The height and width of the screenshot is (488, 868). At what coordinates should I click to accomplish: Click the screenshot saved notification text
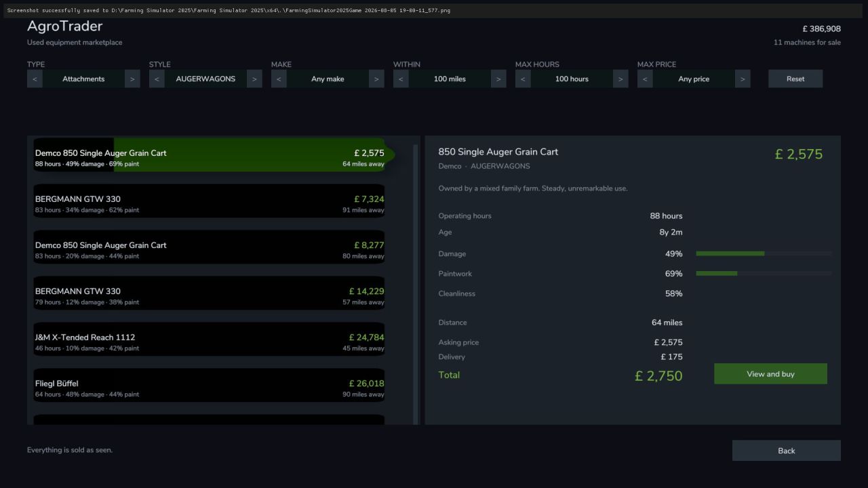tap(229, 10)
